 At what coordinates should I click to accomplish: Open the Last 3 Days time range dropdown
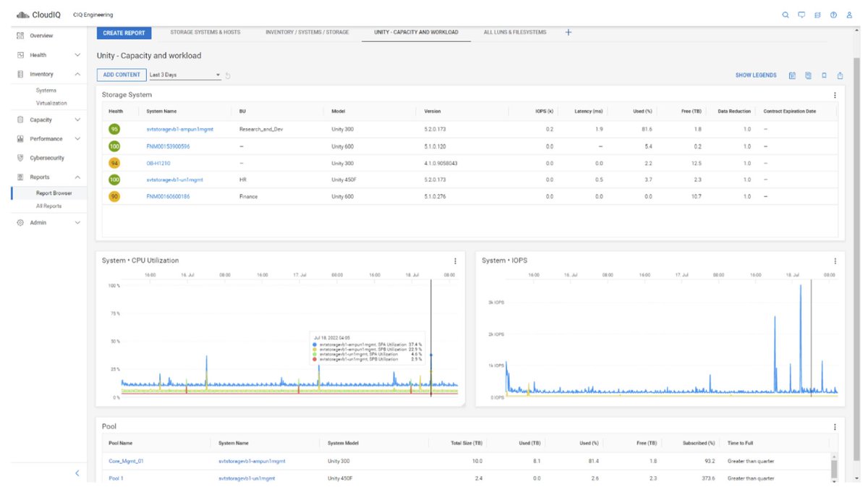[x=184, y=75]
